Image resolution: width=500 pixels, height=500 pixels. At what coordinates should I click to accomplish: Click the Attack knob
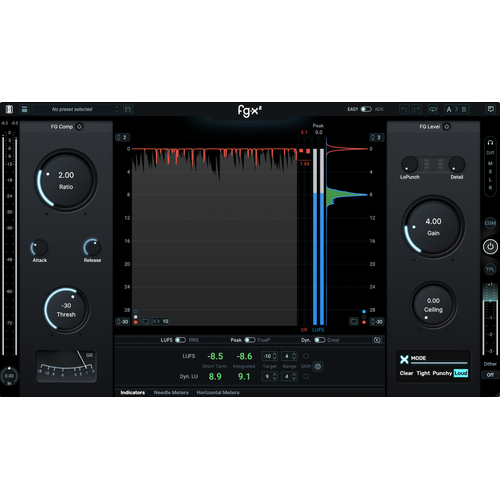pos(40,248)
